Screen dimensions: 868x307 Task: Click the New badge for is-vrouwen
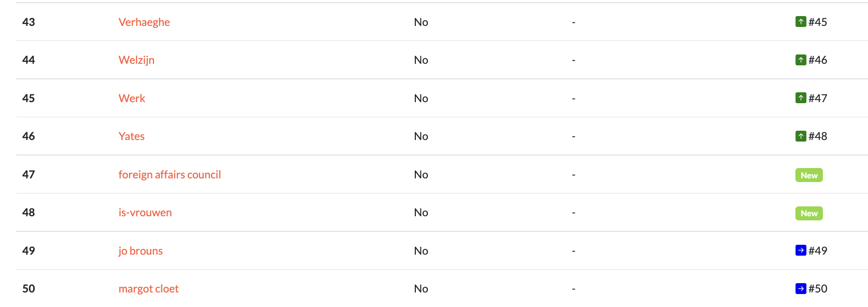[809, 213]
